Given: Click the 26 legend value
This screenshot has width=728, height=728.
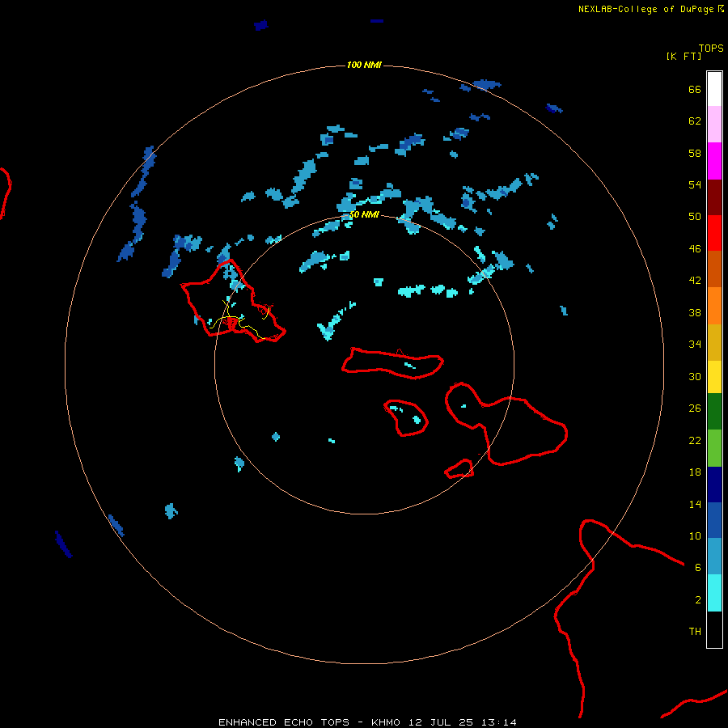Looking at the screenshot, I should tap(695, 408).
